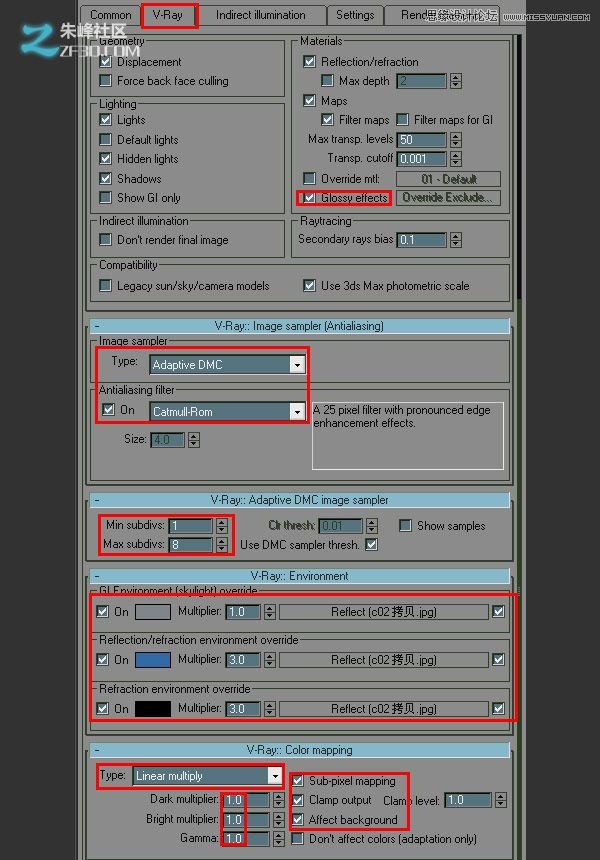Image resolution: width=600 pixels, height=860 pixels.
Task: Toggle Show samples checkbox
Action: click(x=405, y=525)
